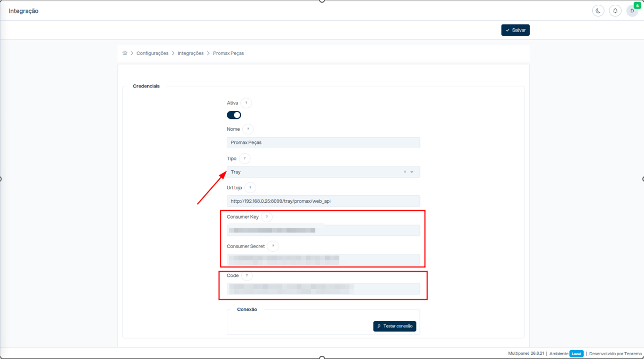The height and width of the screenshot is (359, 644).
Task: Disable the Ativa switch
Action: pyautogui.click(x=234, y=115)
